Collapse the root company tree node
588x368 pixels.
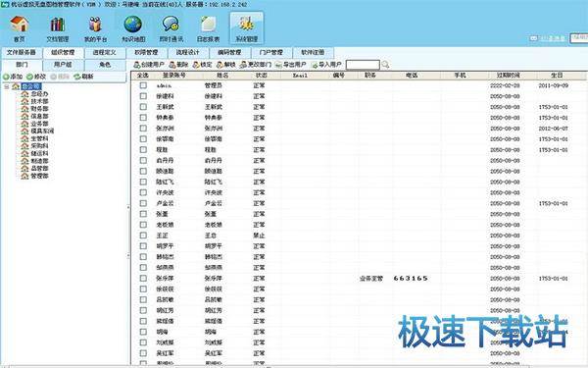pos(7,86)
